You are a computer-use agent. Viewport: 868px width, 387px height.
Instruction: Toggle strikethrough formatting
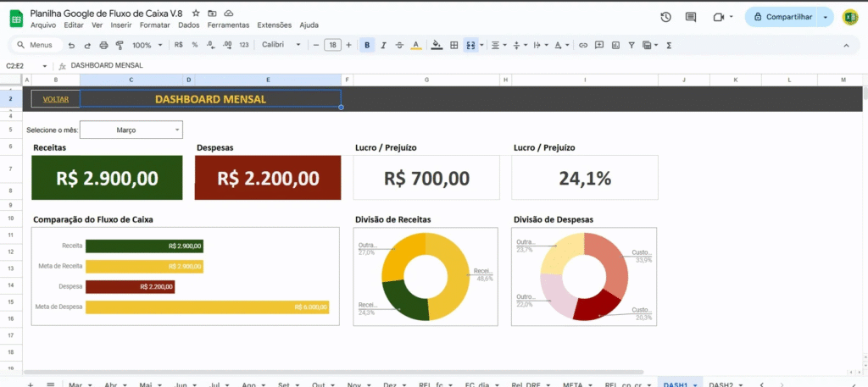pos(398,45)
